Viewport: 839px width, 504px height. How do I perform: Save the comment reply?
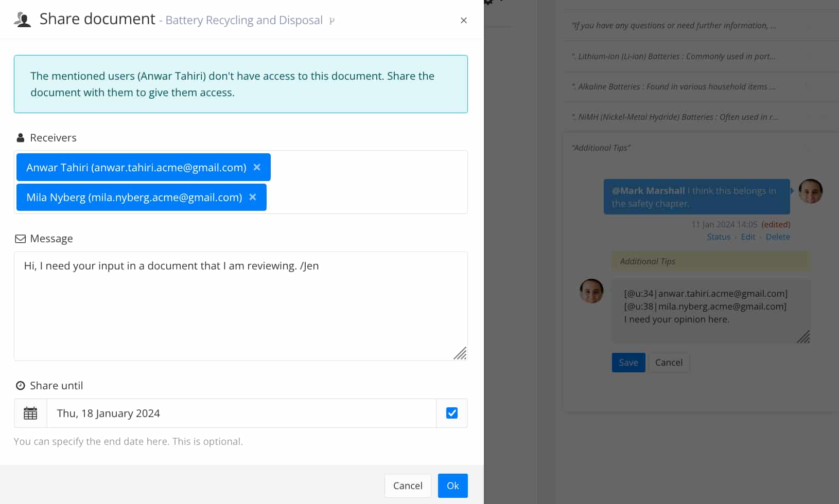tap(628, 363)
